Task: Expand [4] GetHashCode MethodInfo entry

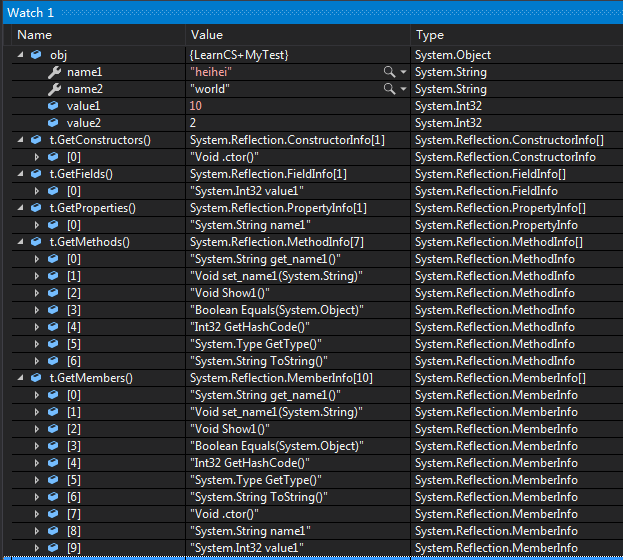Action: tap(37, 327)
